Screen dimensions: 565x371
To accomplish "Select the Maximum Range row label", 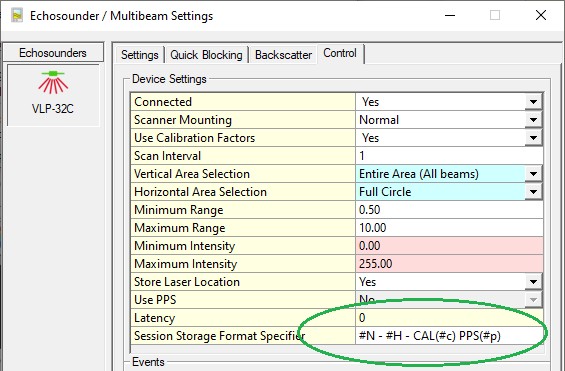I will pyautogui.click(x=243, y=228).
